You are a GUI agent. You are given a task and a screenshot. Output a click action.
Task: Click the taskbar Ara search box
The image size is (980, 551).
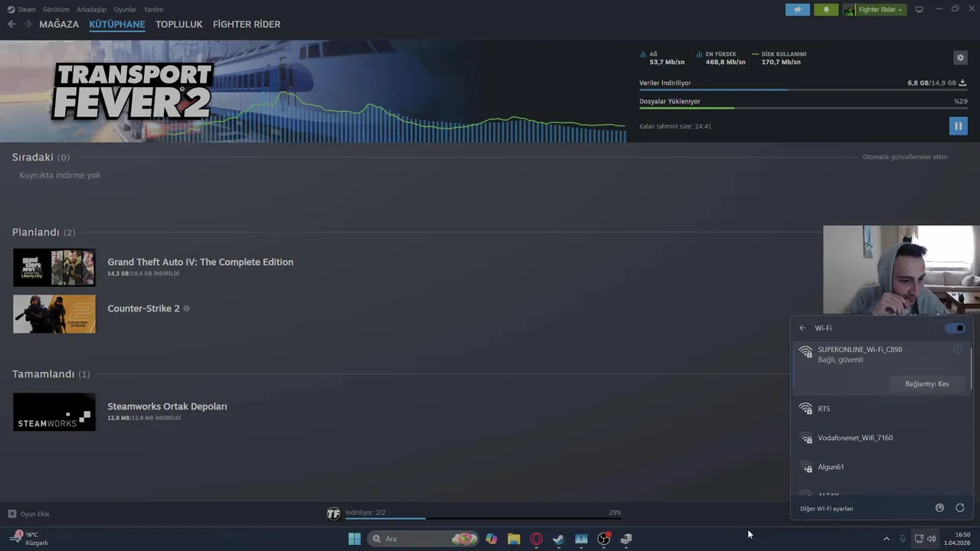(422, 539)
